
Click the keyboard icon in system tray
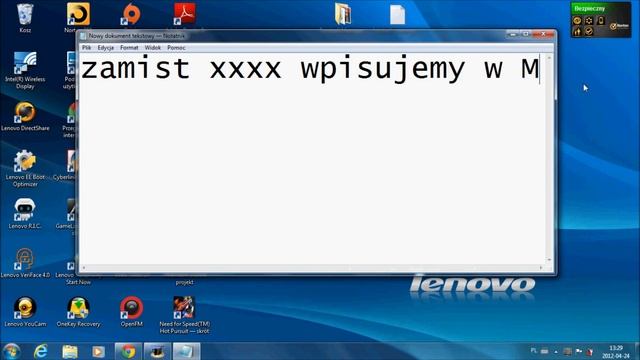pos(544,351)
